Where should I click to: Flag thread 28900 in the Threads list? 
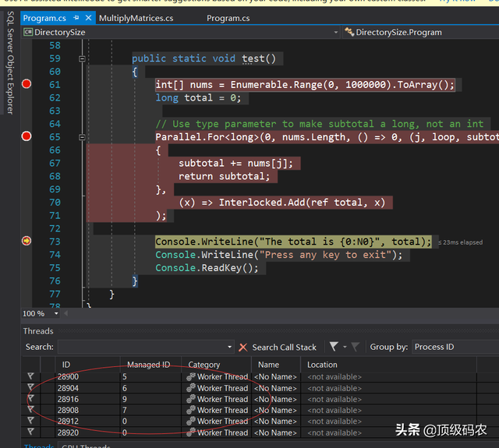coord(30,377)
